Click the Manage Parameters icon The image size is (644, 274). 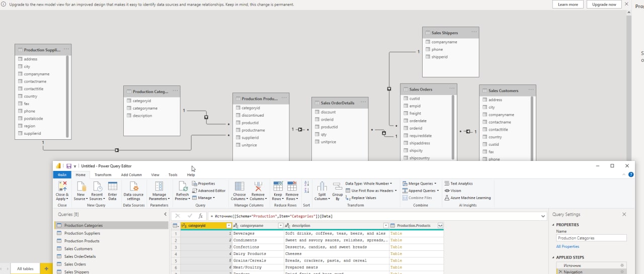tap(159, 186)
